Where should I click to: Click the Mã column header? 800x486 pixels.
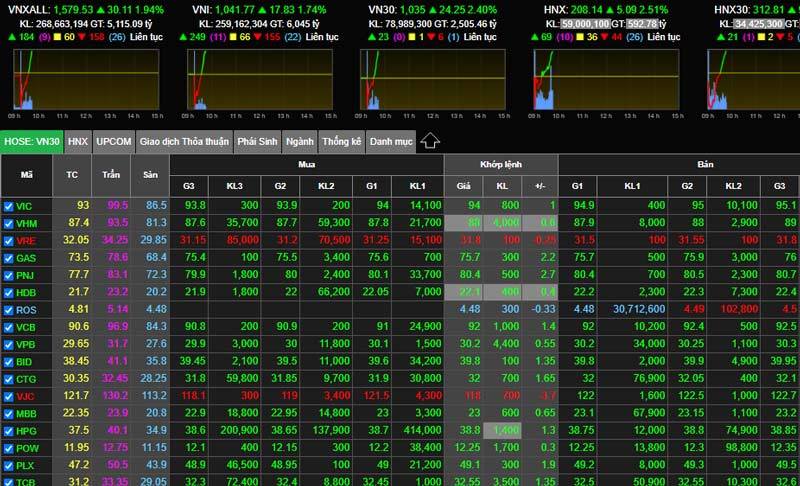click(26, 174)
